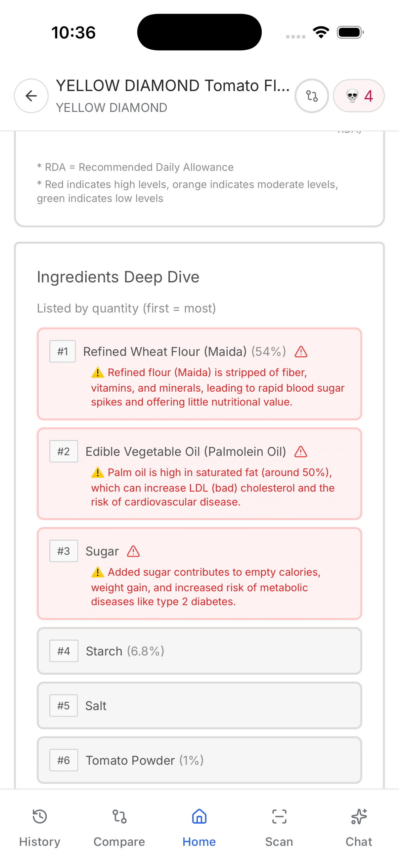Tap warning triangle next to Sugar

tap(133, 551)
